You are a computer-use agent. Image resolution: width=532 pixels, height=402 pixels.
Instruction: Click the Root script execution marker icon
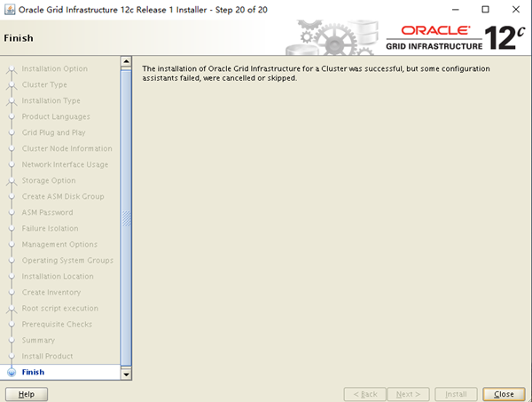[x=12, y=309]
